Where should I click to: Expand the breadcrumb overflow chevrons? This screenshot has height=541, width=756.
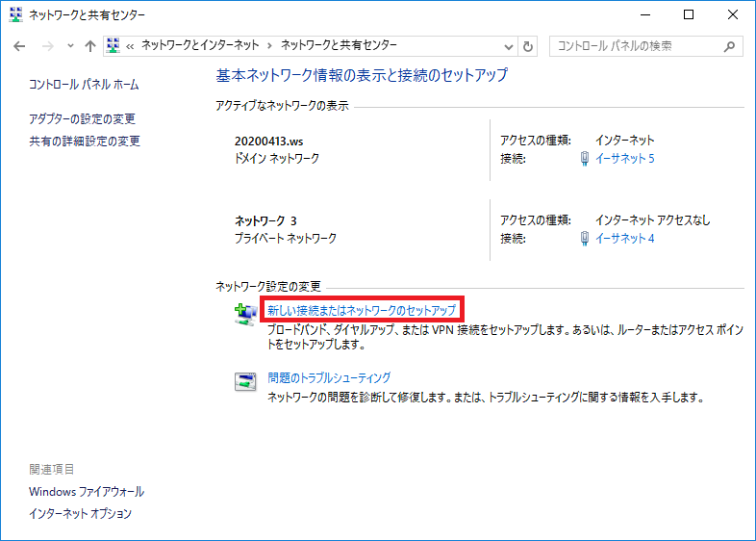tap(130, 46)
